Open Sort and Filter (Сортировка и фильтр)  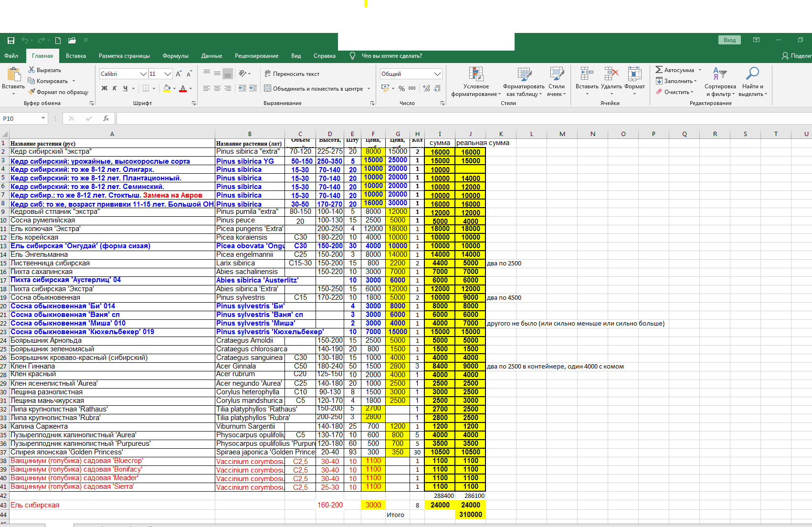click(x=720, y=82)
